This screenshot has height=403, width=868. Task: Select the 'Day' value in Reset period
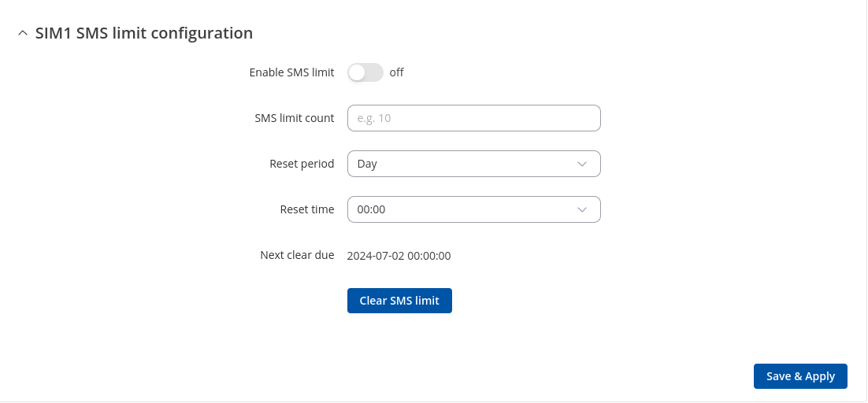click(x=367, y=164)
